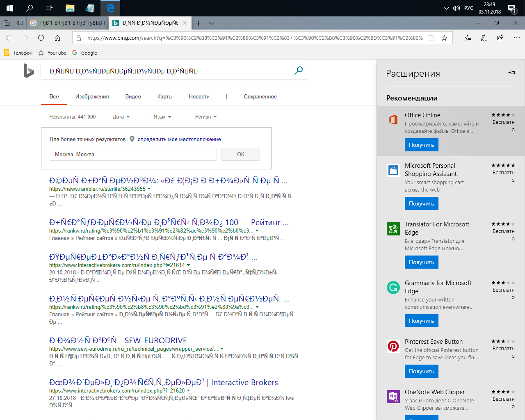Get the Office Online extension
This screenshot has width=525, height=420.
click(x=421, y=145)
